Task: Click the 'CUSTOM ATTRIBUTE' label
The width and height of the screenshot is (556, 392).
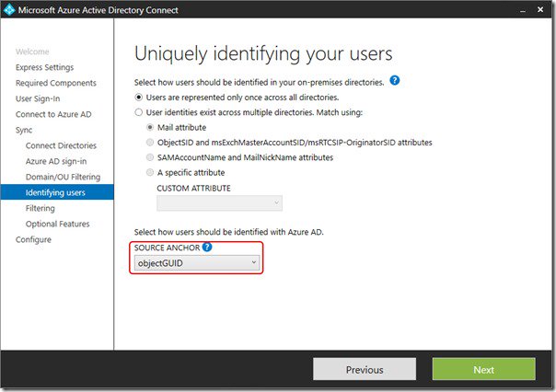Action: point(193,189)
